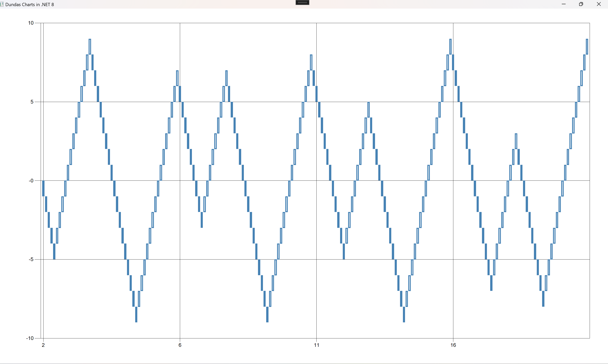
Task: Click the Y-axis label -5
Action: (x=31, y=259)
